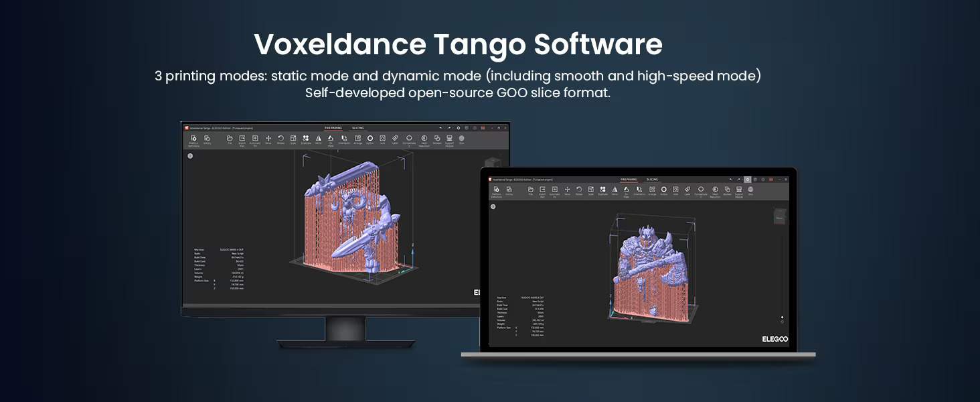Switch to PREPARING tab on the laptop screen
The width and height of the screenshot is (980, 402).
click(x=629, y=180)
